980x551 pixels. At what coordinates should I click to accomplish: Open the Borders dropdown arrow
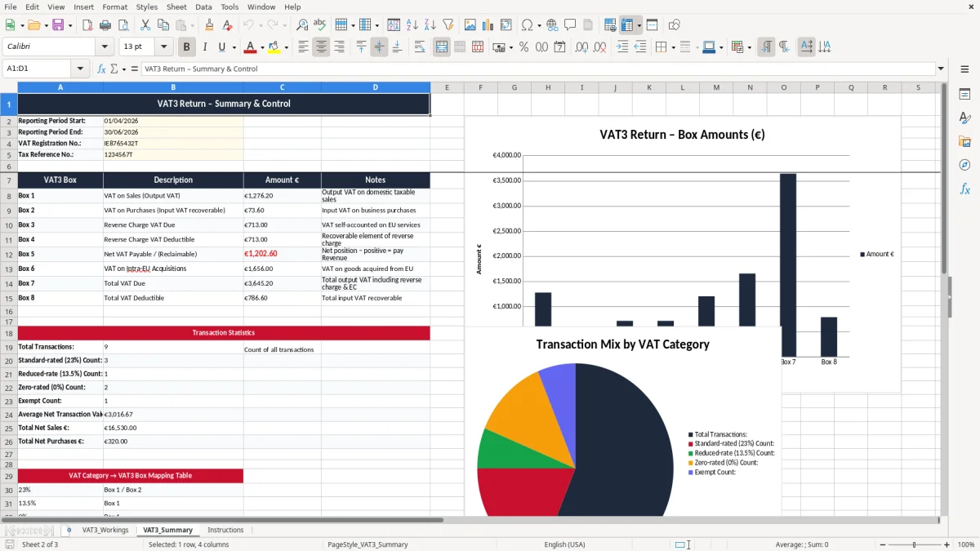coord(673,47)
